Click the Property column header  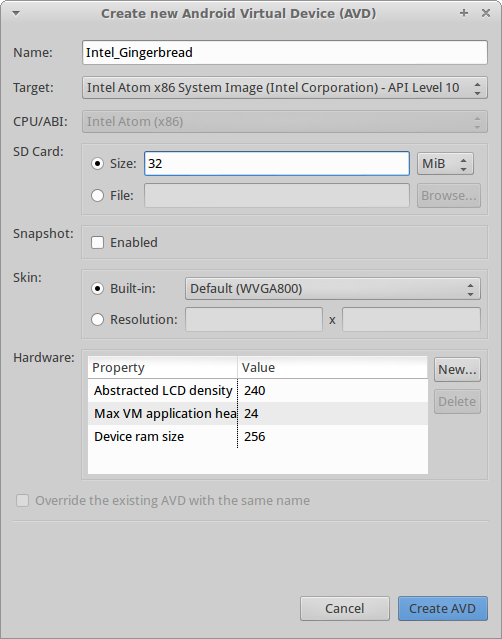163,368
